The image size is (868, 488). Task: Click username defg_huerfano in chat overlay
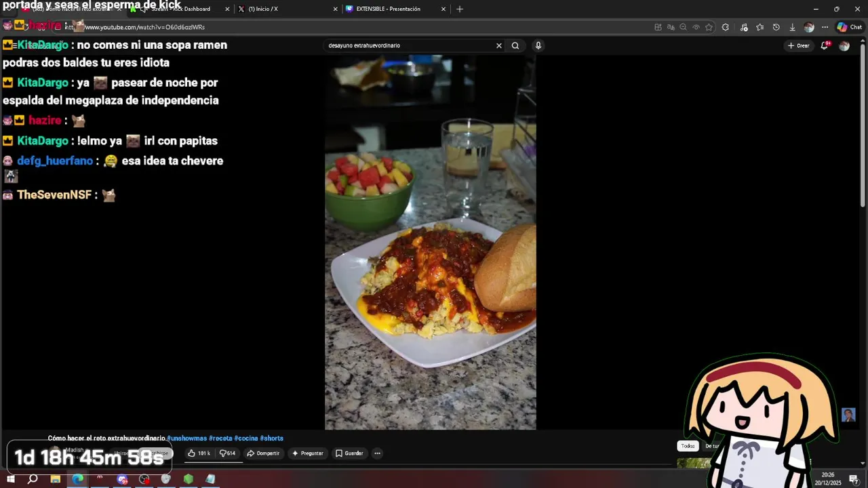[55, 161]
